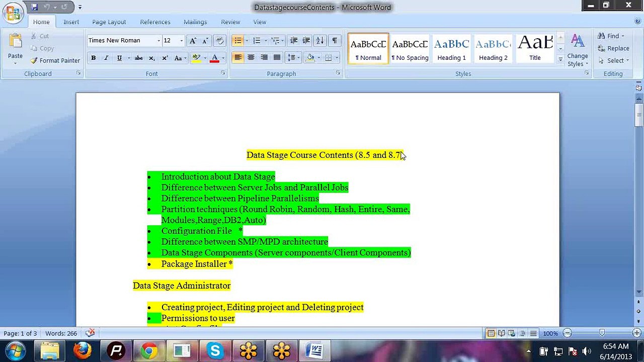Switch to the View tab
Screen dimensions: 644x362
coord(260,22)
